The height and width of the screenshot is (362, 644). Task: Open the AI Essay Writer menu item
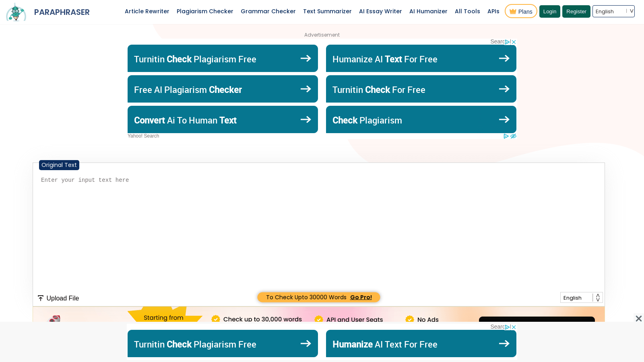(x=380, y=11)
